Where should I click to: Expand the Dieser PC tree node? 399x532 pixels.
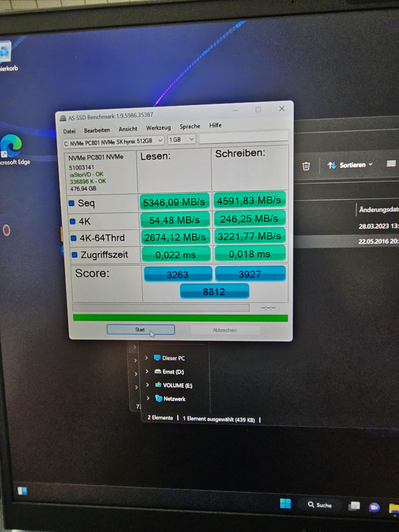(x=146, y=358)
